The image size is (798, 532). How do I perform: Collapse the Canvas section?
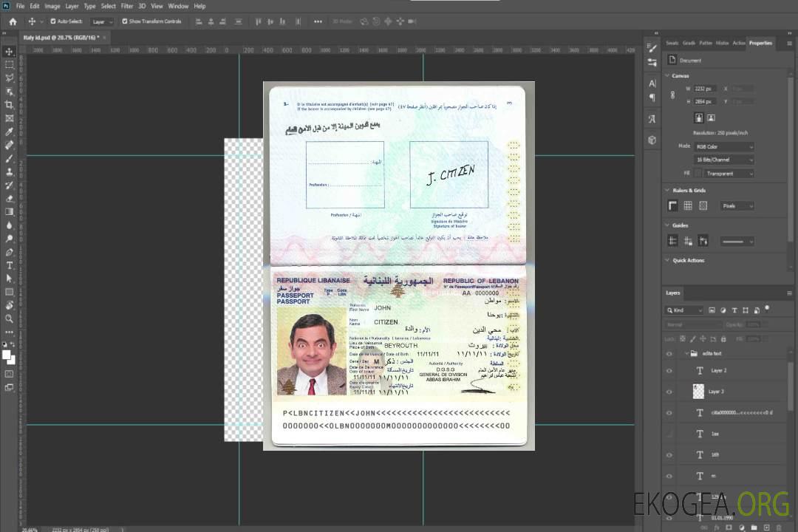pyautogui.click(x=667, y=76)
